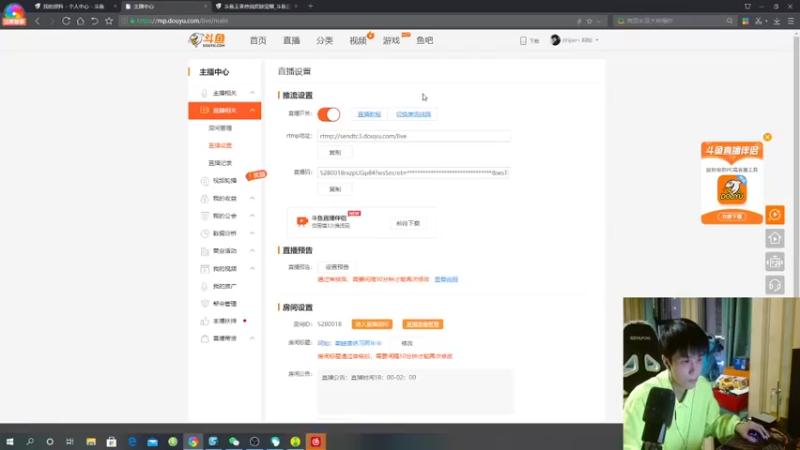Open the 视频 nav item
Screen dimensions: 800x450
coord(358,40)
